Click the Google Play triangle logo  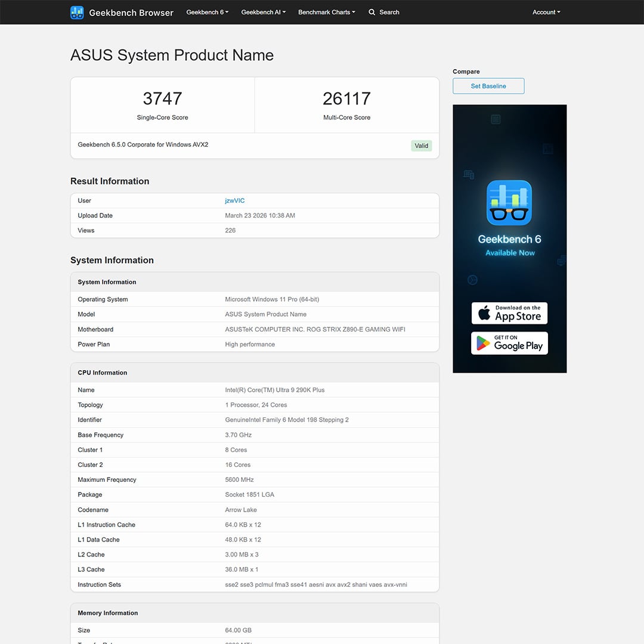482,343
